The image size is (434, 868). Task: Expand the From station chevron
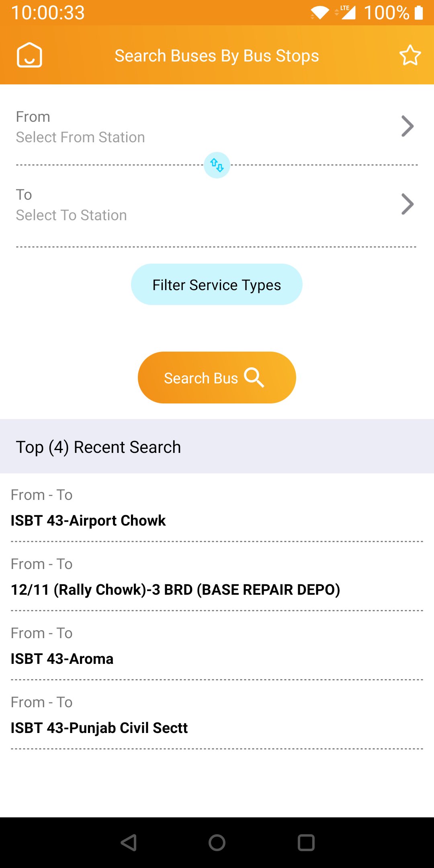[407, 127]
